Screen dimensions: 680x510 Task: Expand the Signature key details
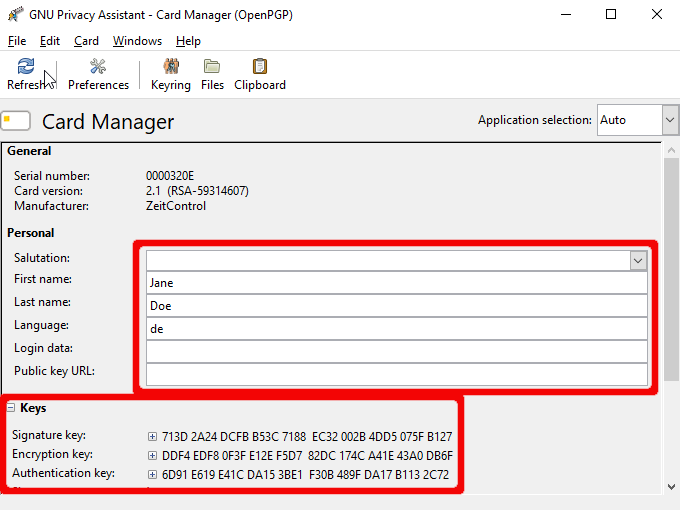point(152,436)
